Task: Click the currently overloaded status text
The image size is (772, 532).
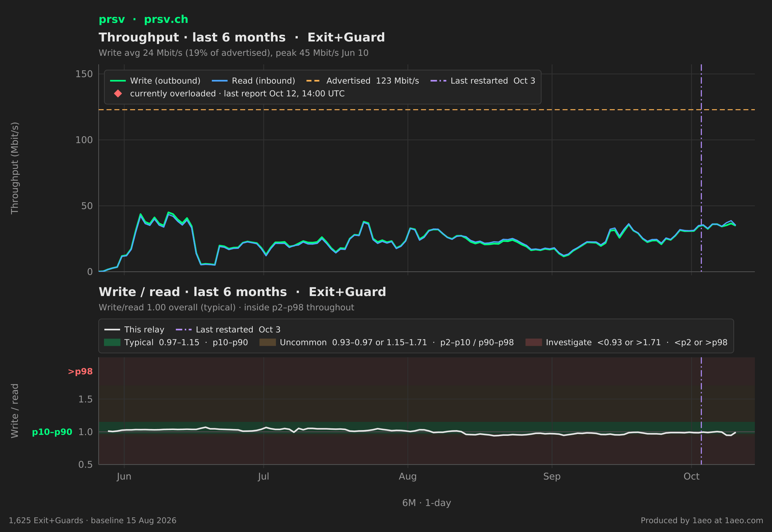Action: (x=237, y=94)
